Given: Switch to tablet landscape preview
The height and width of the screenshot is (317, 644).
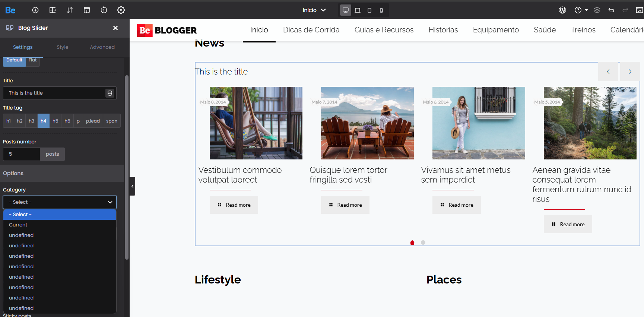Looking at the screenshot, I should pos(358,10).
